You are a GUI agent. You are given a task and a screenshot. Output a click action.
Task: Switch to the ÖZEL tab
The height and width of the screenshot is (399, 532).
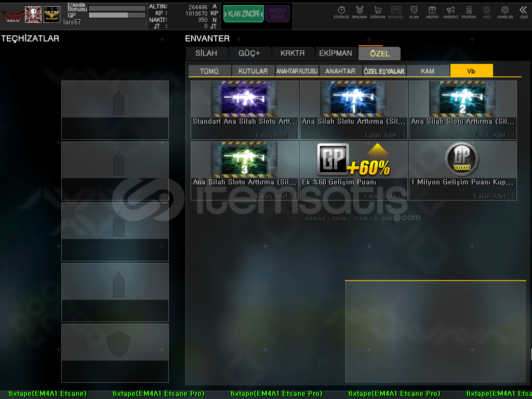[380, 54]
